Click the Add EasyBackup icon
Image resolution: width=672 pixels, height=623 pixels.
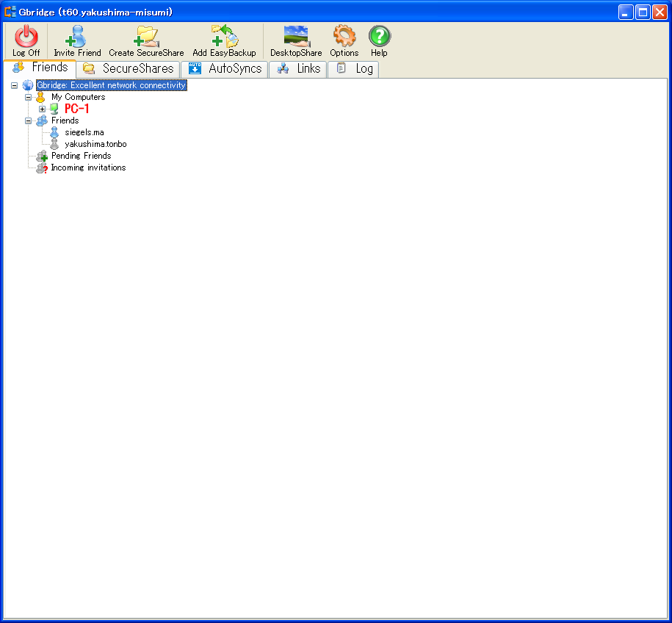224,36
